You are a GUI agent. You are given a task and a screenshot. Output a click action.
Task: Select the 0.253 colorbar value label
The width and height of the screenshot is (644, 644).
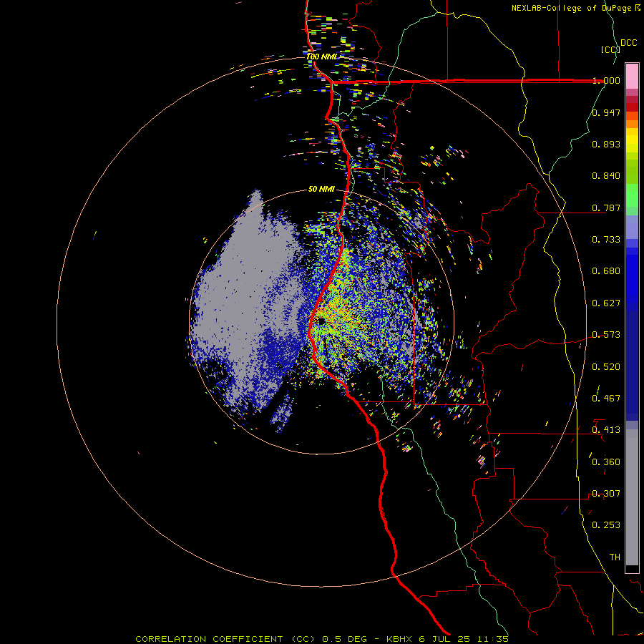click(606, 525)
